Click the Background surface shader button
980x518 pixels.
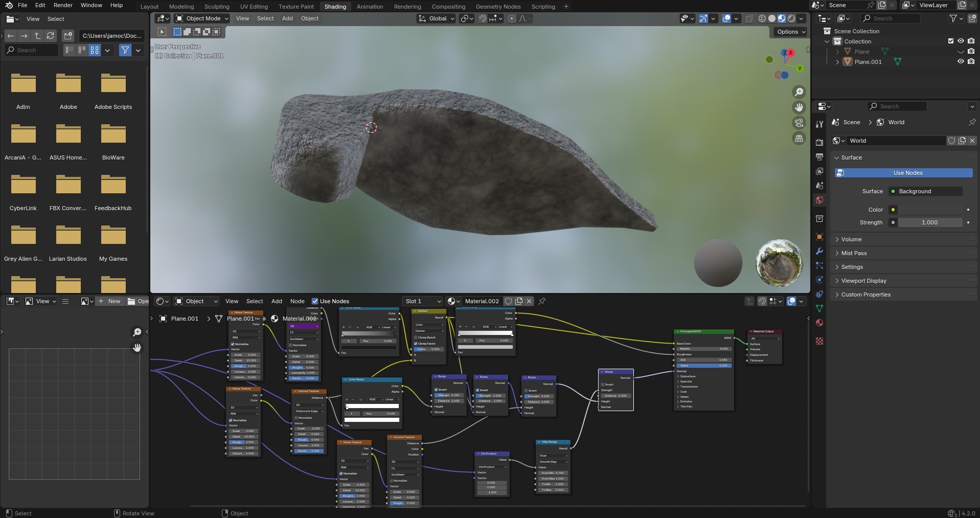(x=926, y=191)
